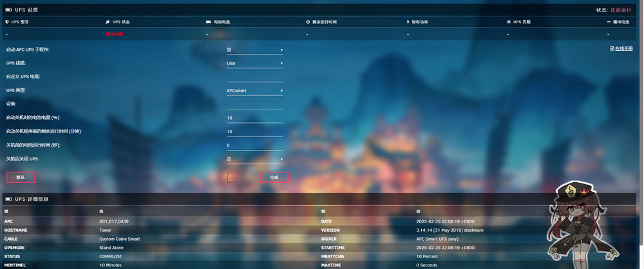Click the VERSION value 3.14.14 slackware
Screen dimensions: 644x269
click(450, 230)
